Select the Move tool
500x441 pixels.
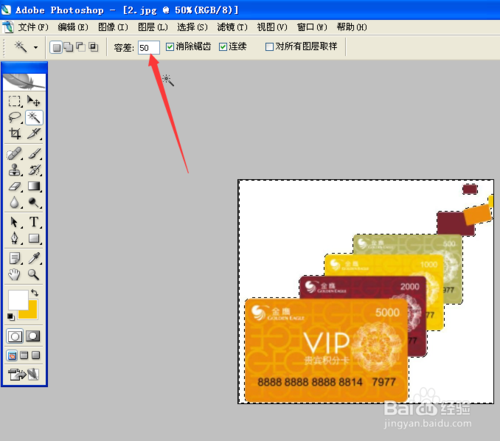tap(33, 101)
